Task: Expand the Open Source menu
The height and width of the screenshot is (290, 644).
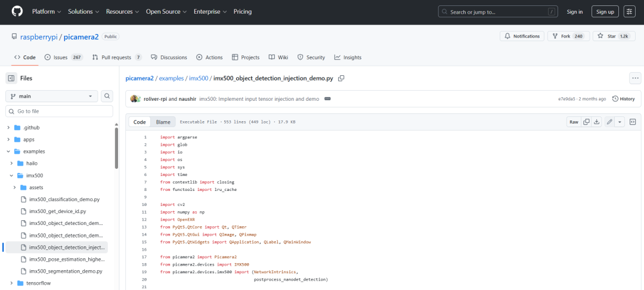Action: [167, 11]
